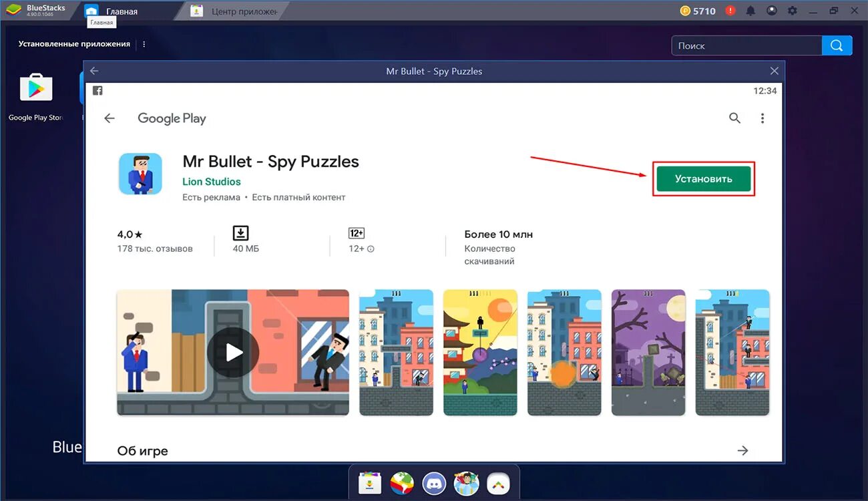
Task: Expand the Об игре section arrow
Action: [742, 451]
